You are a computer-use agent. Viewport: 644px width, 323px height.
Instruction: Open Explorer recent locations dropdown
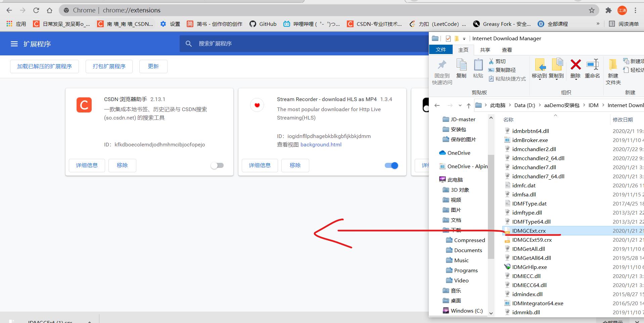pyautogui.click(x=460, y=105)
